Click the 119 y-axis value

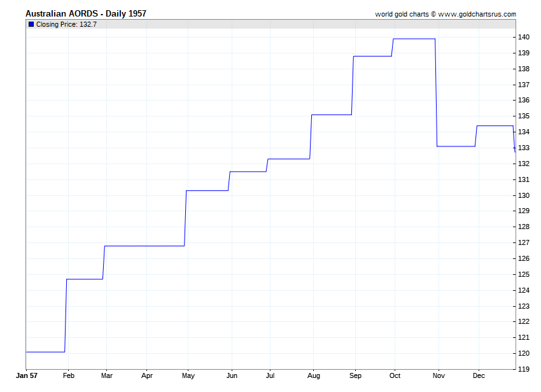pyautogui.click(x=524, y=369)
